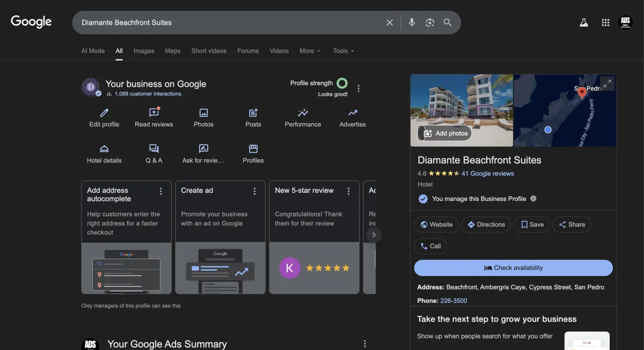644x350 pixels.
Task: Switch to the Maps tab
Action: point(173,51)
